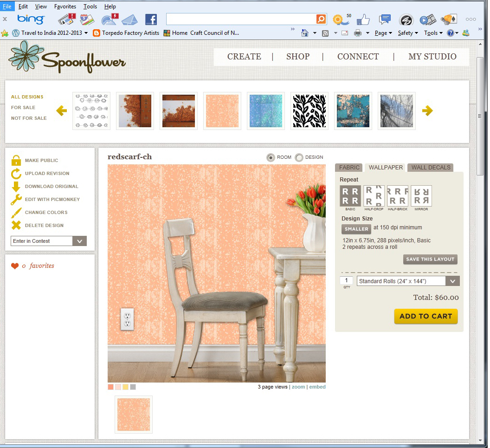Click the Facebook icon in the toolbar
This screenshot has width=490, height=448.
151,19
